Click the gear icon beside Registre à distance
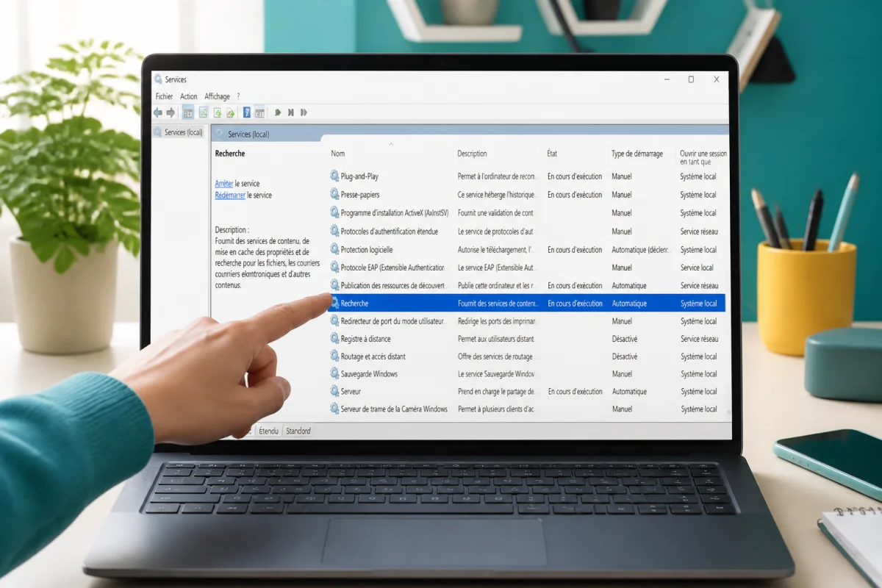This screenshot has height=588, width=882. pos(334,339)
